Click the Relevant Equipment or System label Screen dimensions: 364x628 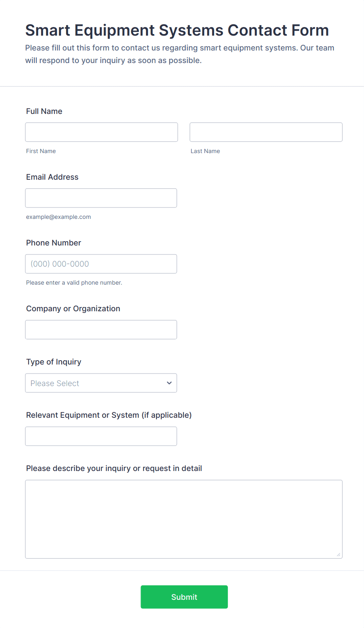[x=109, y=415]
